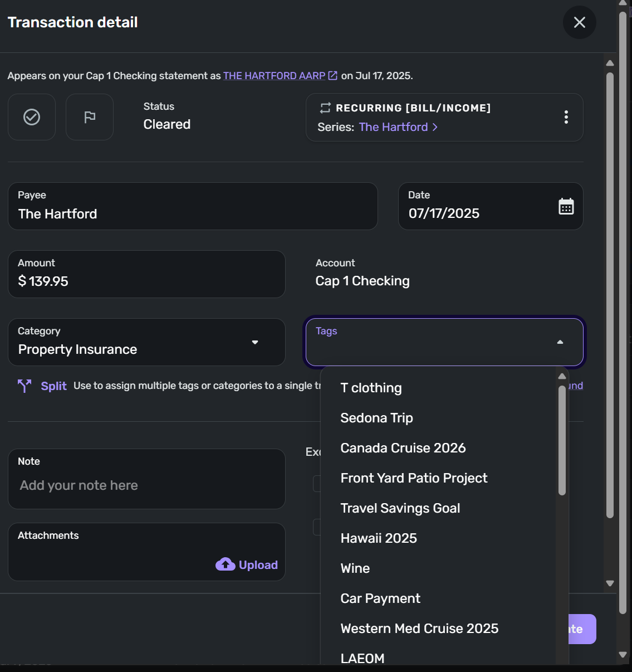Open The Hartford series link
Image resolution: width=632 pixels, height=672 pixels.
(398, 127)
